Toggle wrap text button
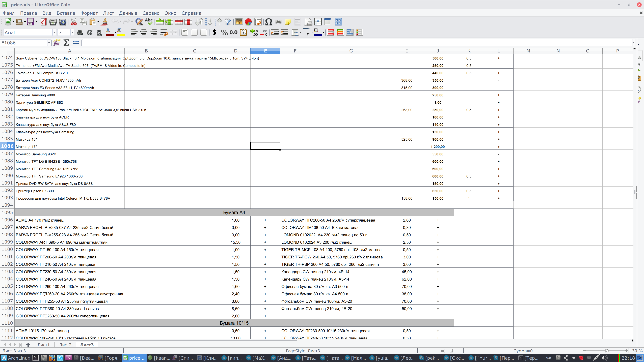 164,33
